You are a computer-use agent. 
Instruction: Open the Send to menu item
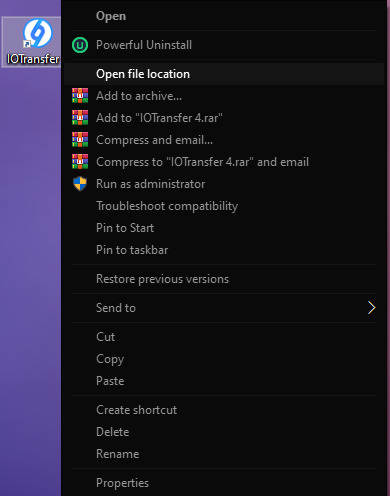pos(224,308)
